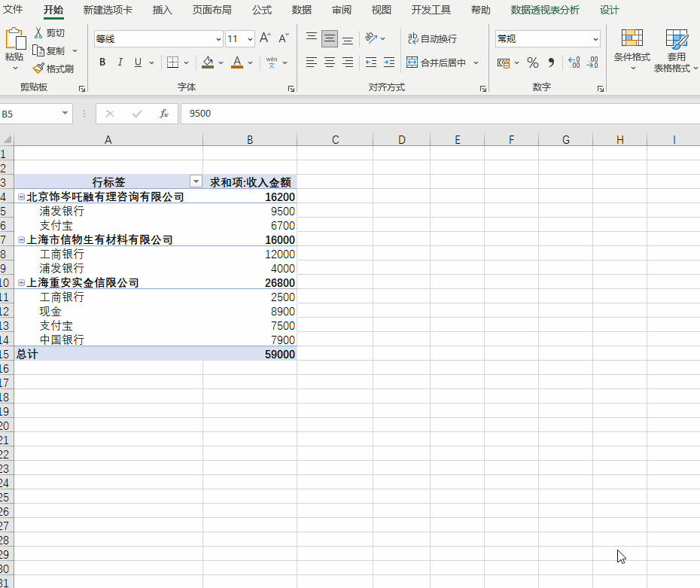Open 行标签 pivot filter dropdown

(x=196, y=181)
